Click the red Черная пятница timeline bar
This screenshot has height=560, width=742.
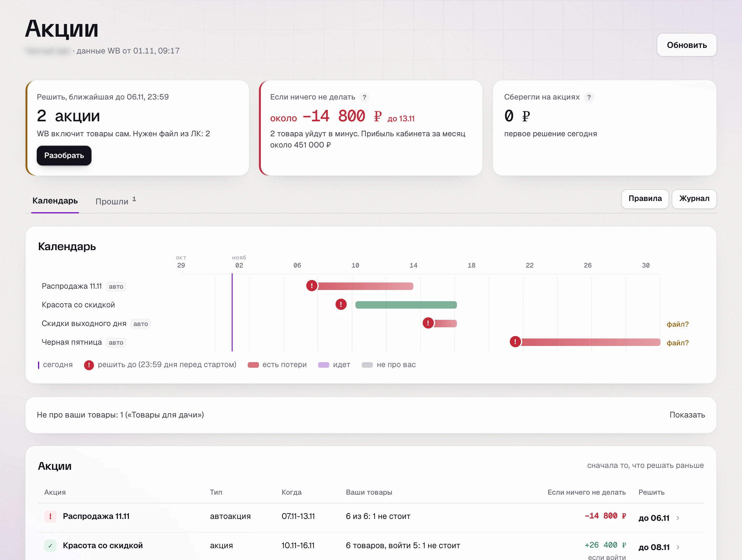[590, 342]
